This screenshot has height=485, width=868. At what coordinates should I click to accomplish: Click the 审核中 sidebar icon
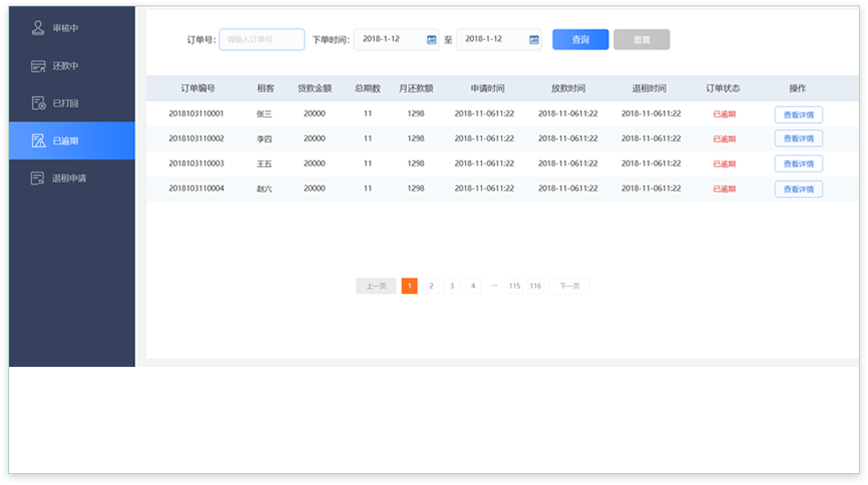pyautogui.click(x=38, y=28)
